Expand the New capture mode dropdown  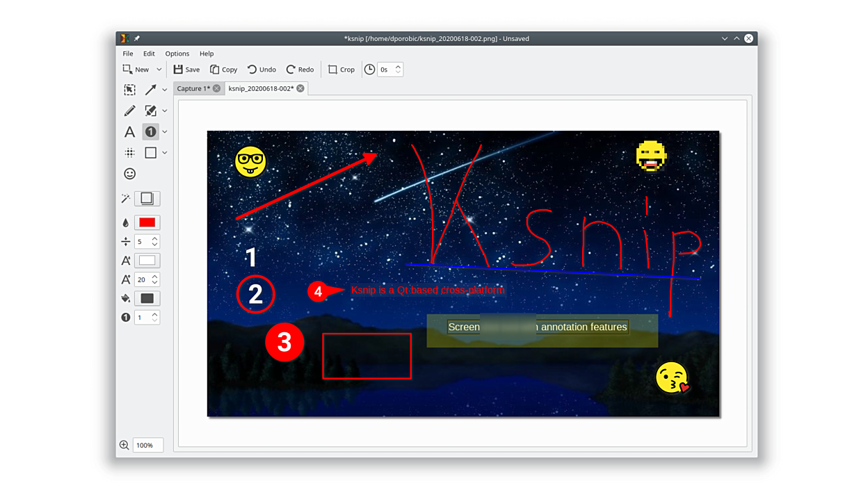(159, 70)
